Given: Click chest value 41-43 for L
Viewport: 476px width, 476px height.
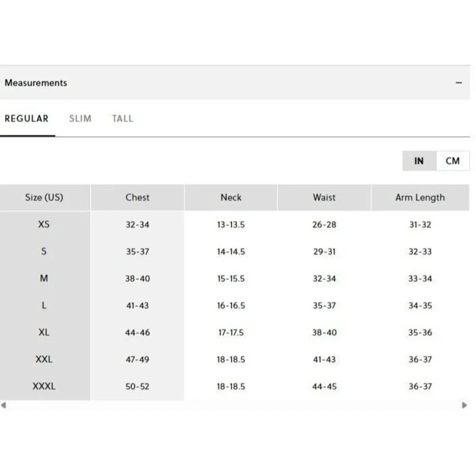Looking at the screenshot, I should [x=138, y=306].
